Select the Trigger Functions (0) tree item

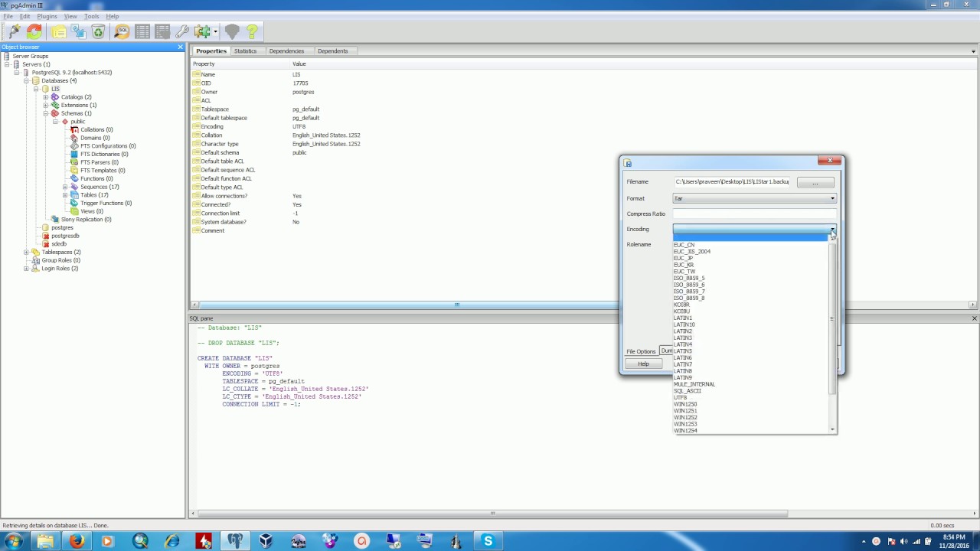(x=106, y=203)
